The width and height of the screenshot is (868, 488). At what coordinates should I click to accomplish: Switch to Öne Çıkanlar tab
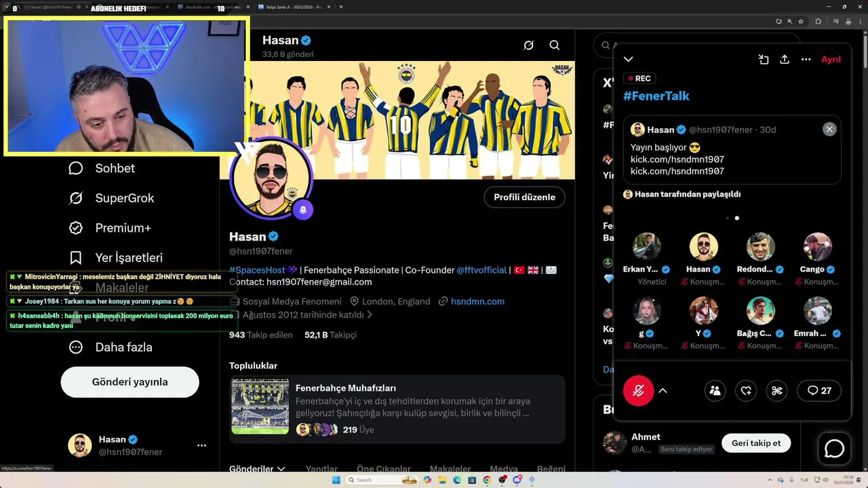[384, 469]
